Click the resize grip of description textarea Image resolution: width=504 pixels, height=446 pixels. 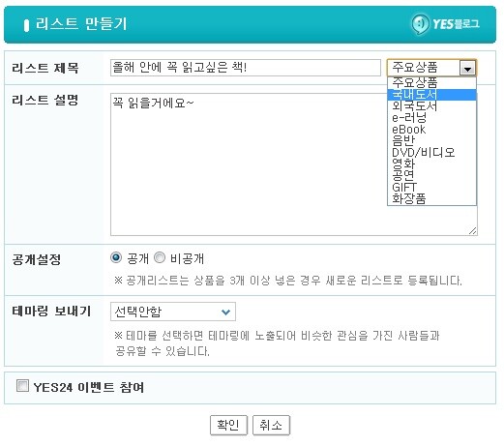473,230
